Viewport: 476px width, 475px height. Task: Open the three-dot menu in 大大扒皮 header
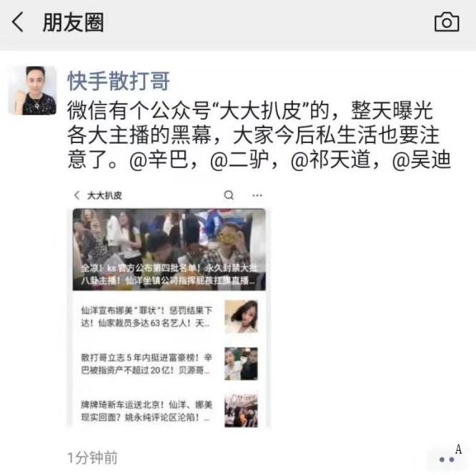pyautogui.click(x=257, y=195)
